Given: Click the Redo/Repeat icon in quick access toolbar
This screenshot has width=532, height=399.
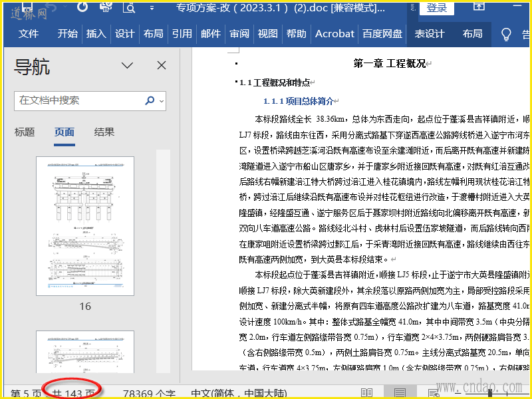Looking at the screenshot, I should pos(82,7).
